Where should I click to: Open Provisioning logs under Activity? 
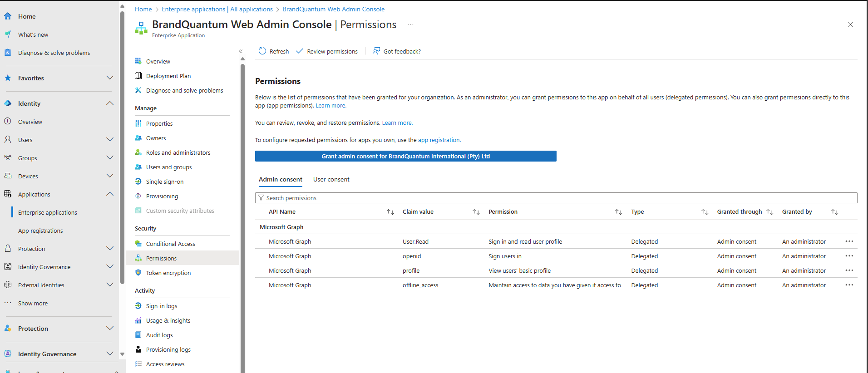point(168,349)
